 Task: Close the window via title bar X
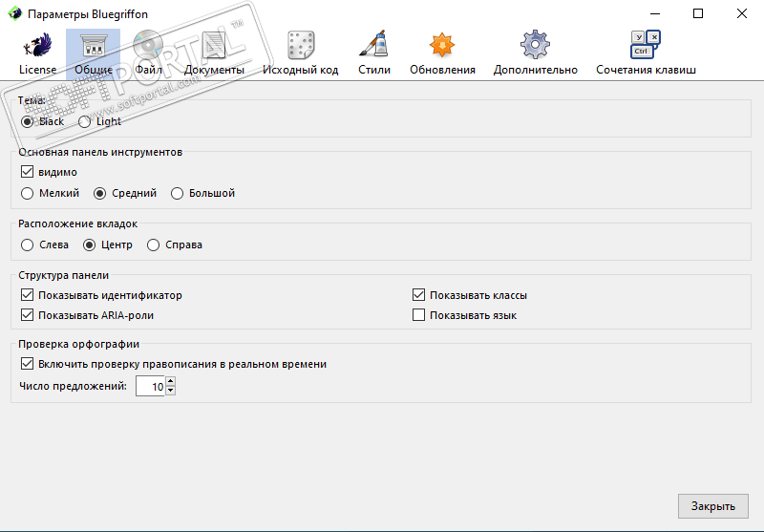pyautogui.click(x=742, y=13)
